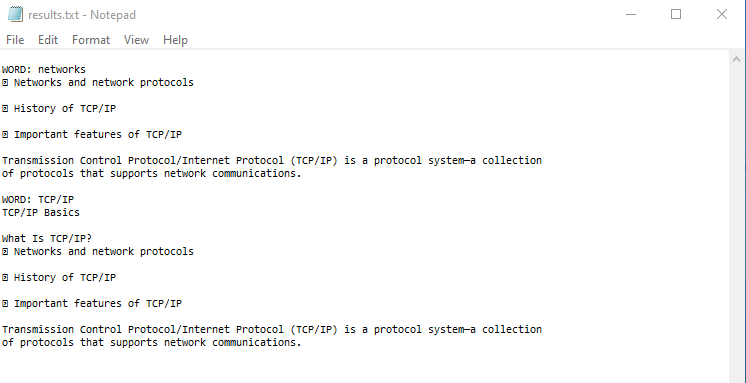Click the bullet box before first 'Networks and network protocols'
746x383 pixels.
[5, 83]
